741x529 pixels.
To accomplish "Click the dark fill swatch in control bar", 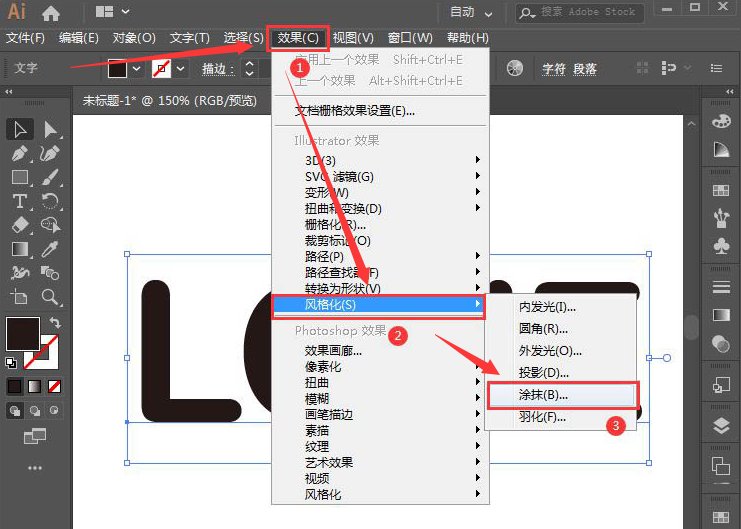I will pos(117,69).
